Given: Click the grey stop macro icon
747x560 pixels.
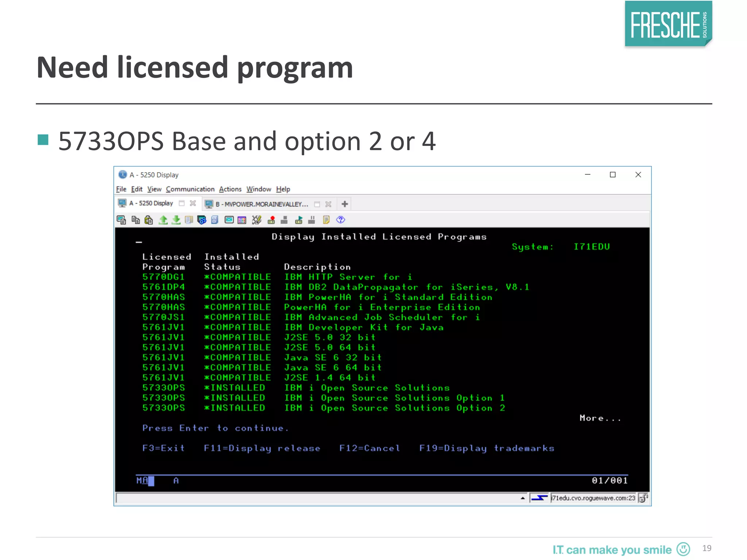Looking at the screenshot, I should (x=285, y=220).
